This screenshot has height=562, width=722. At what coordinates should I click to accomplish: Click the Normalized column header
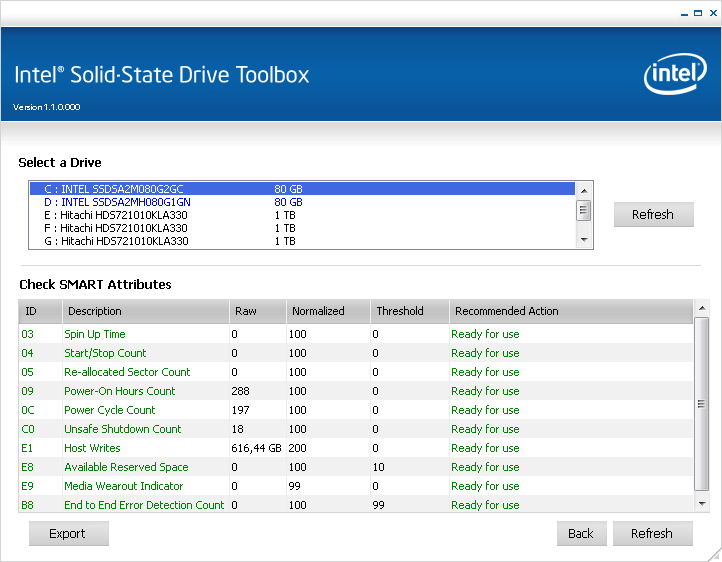[328, 311]
